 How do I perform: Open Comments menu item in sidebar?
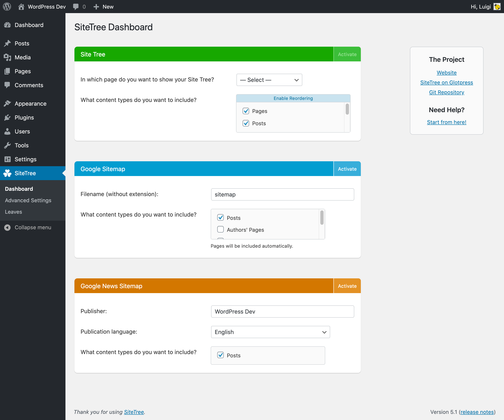pyautogui.click(x=33, y=85)
